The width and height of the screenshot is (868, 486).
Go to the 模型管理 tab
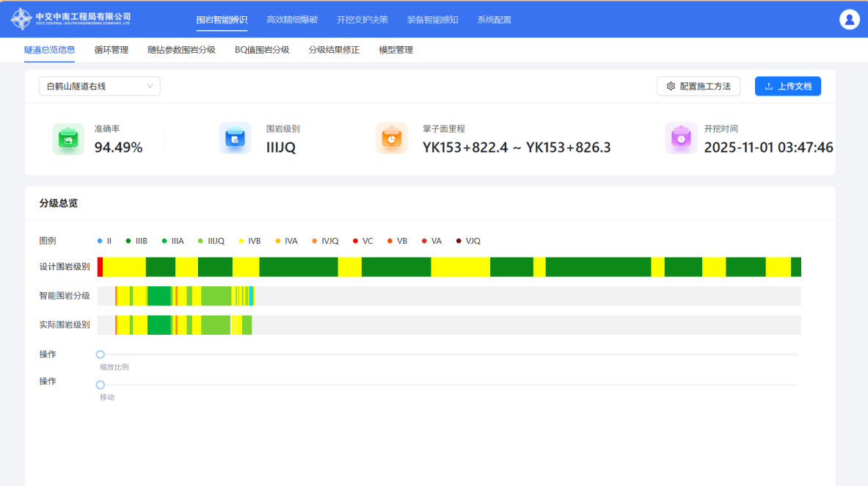pyautogui.click(x=396, y=50)
